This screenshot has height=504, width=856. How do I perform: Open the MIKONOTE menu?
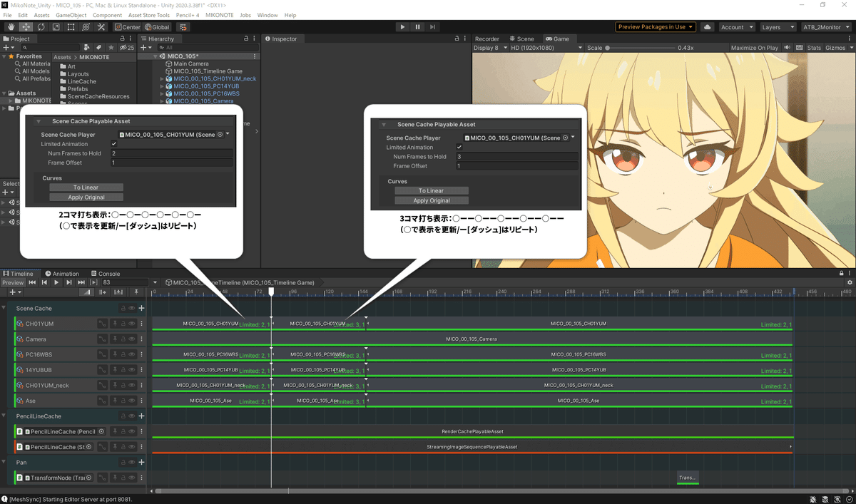(219, 15)
